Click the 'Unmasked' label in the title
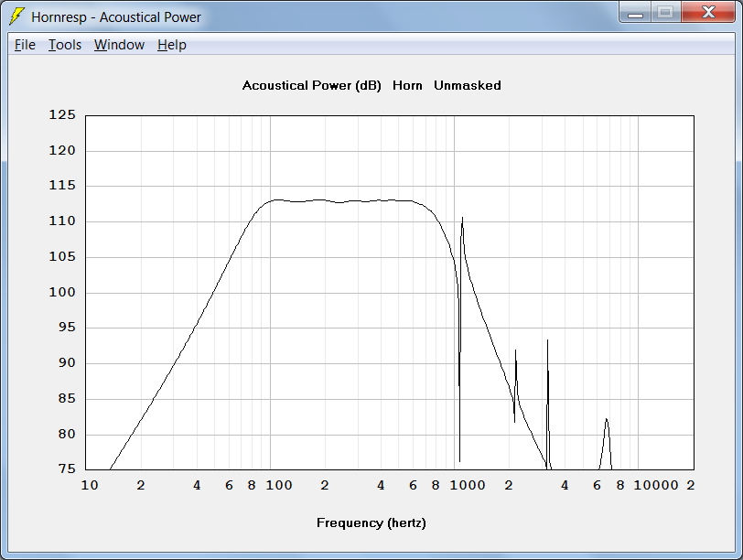 [468, 86]
